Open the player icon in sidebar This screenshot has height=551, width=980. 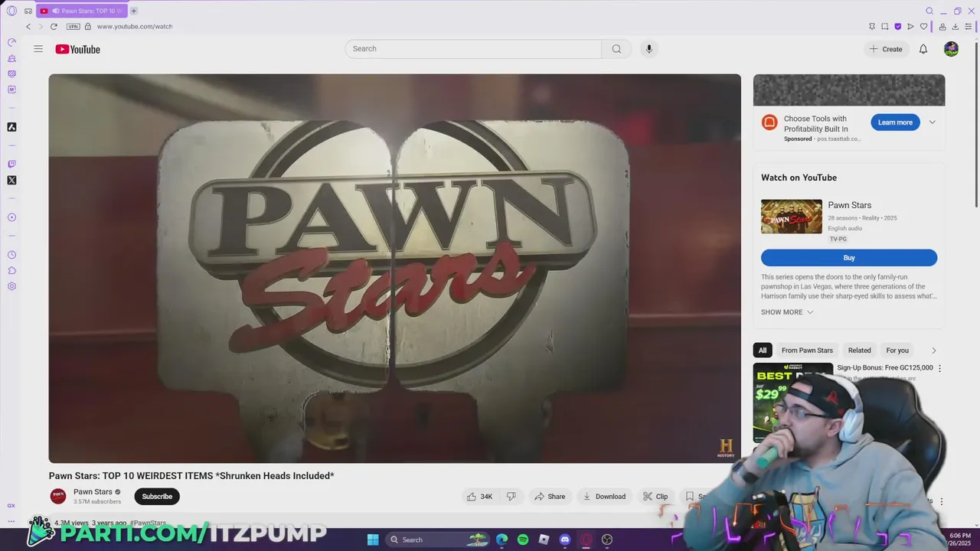[x=11, y=217]
